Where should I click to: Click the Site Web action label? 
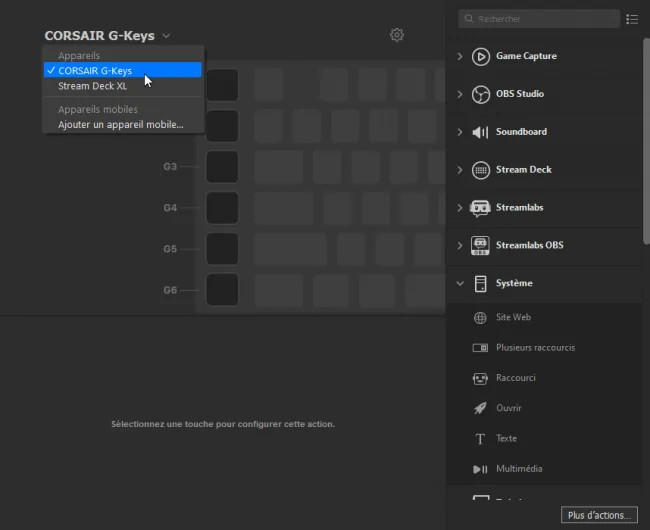click(x=513, y=317)
